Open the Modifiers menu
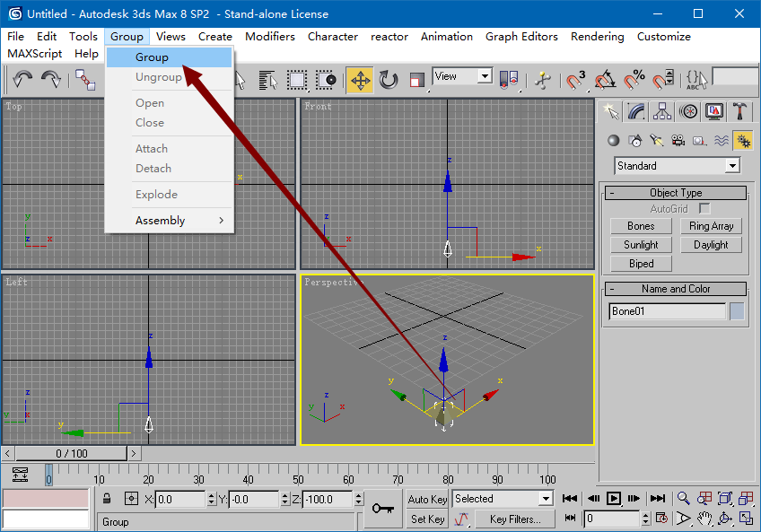 270,37
